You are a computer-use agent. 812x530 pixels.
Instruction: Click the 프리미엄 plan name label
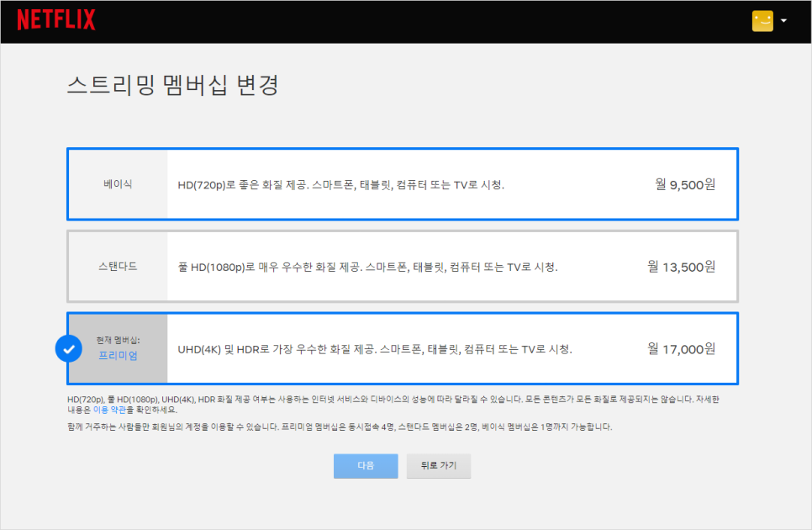118,356
